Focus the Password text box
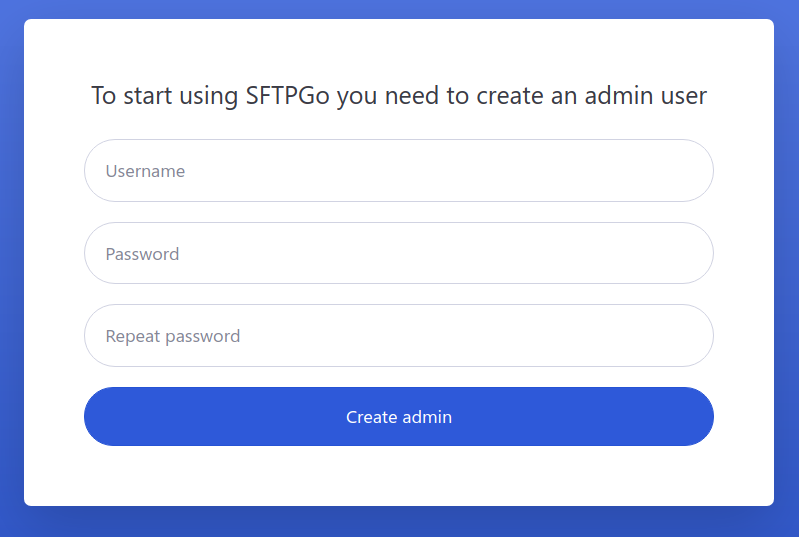799x537 pixels. (398, 254)
